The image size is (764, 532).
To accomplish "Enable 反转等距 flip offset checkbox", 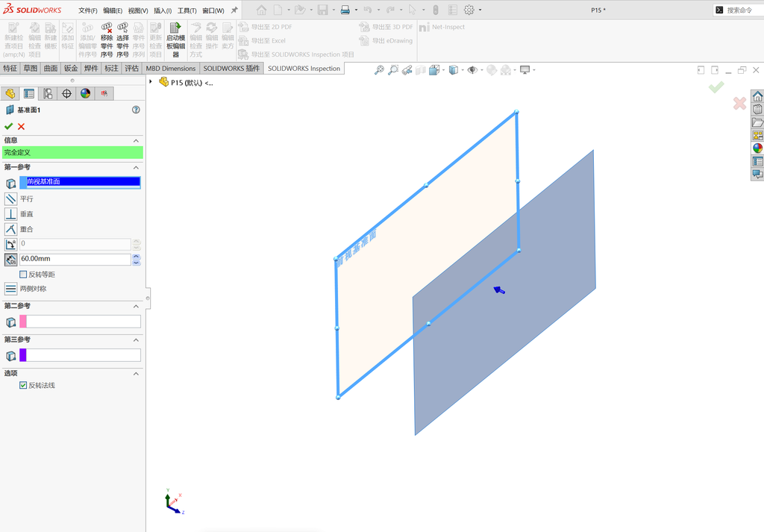I will click(x=23, y=275).
